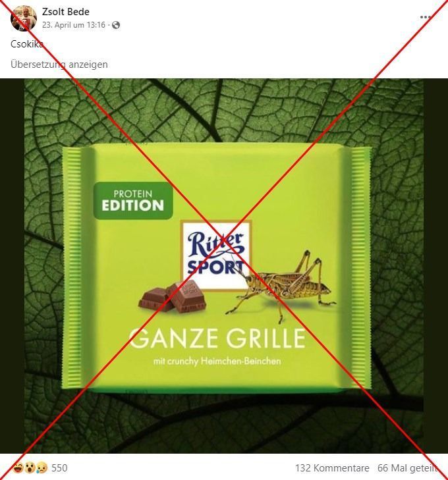Open the post timestamp 23. April um 13:16

[x=74, y=25]
